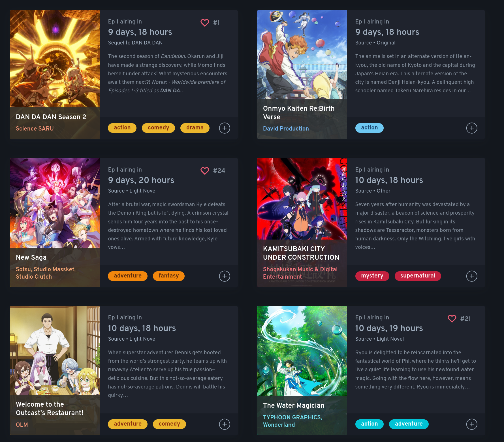Viewport: 504px width, 442px height.
Task: Open the Science SARU studio link
Action: 35,129
